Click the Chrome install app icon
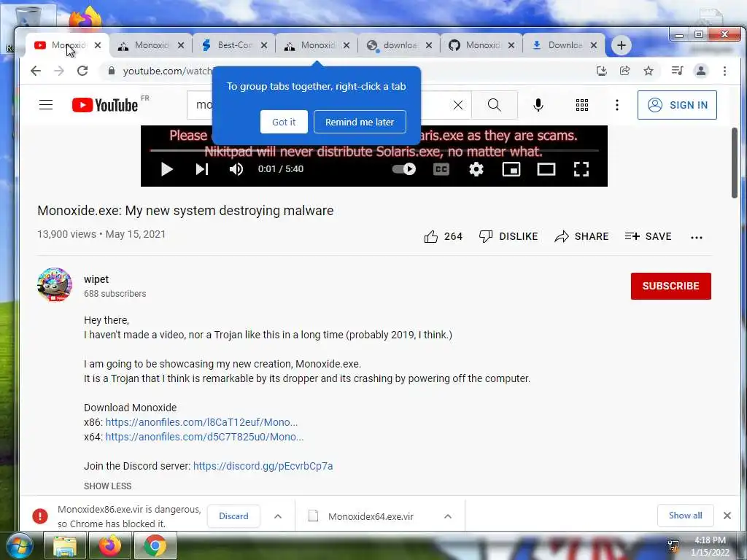 click(x=602, y=71)
